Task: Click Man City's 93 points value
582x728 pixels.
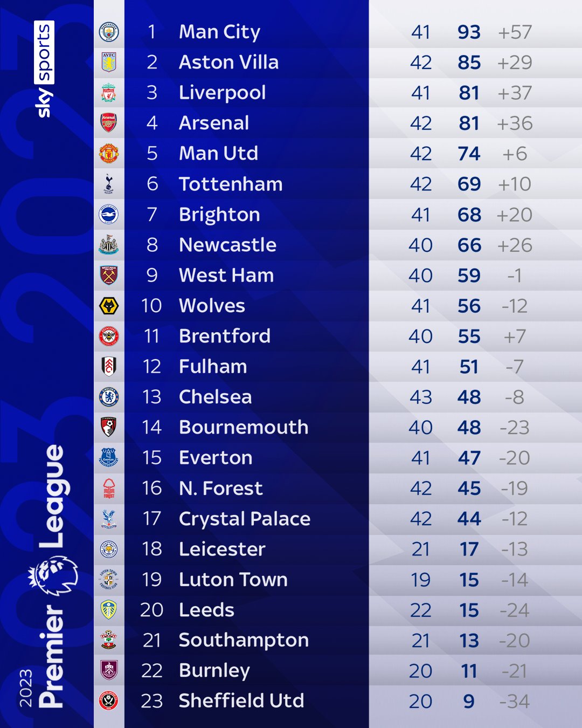Action: click(x=469, y=32)
